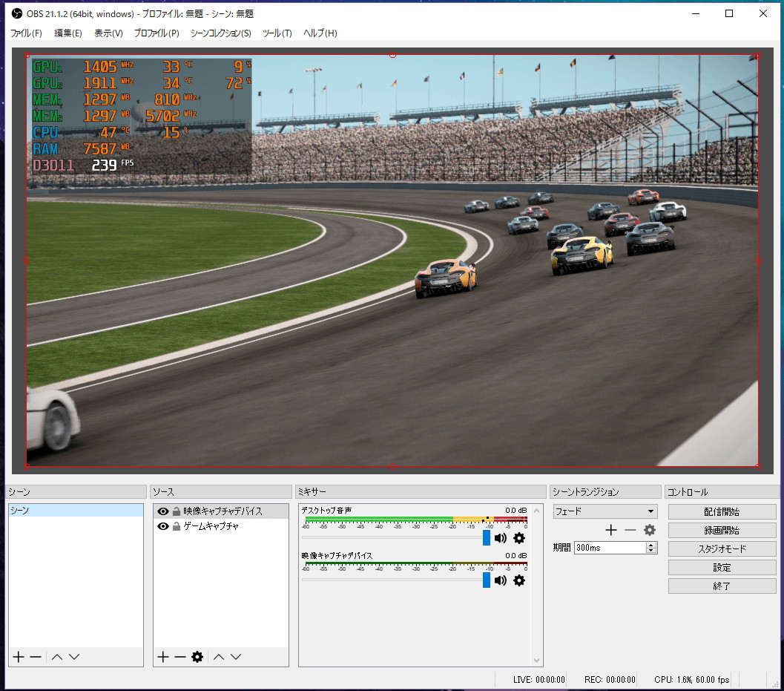Remove selected scene with minus icon

tap(36, 656)
